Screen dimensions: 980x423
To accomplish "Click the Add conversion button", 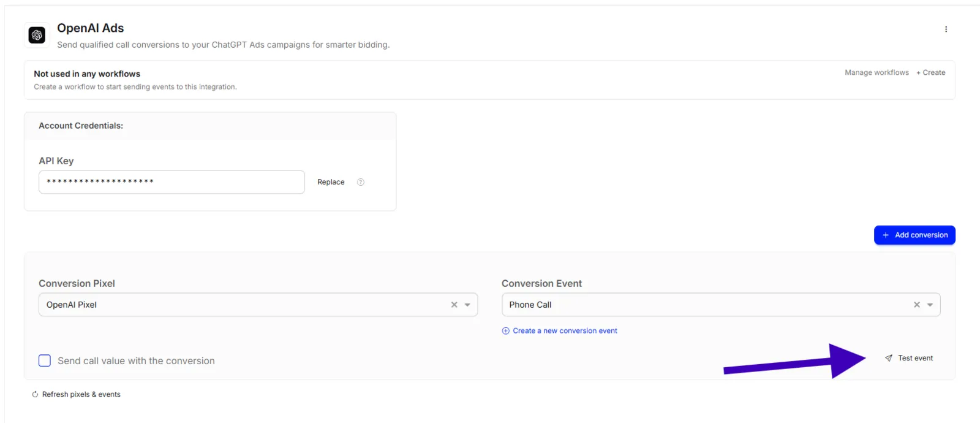I will [x=914, y=235].
